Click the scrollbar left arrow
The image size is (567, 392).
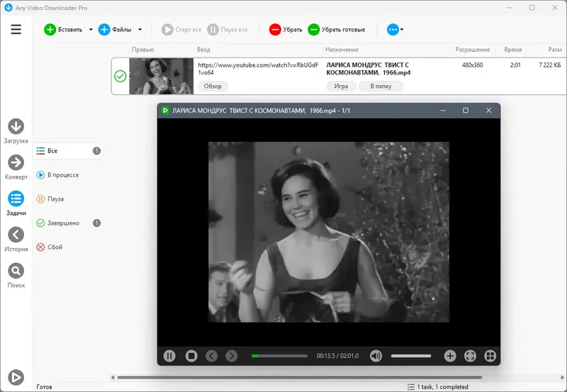(113, 378)
